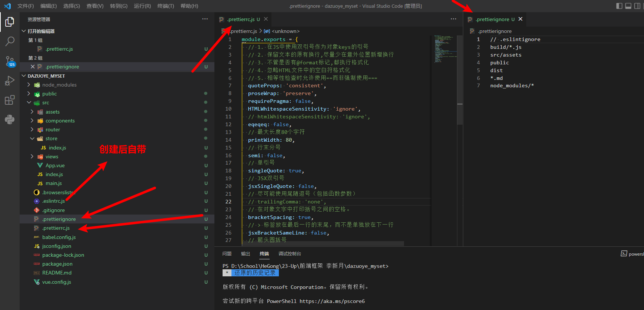The image size is (644, 310).
Task: Open the Explorer view in activity bar
Action: (x=10, y=22)
